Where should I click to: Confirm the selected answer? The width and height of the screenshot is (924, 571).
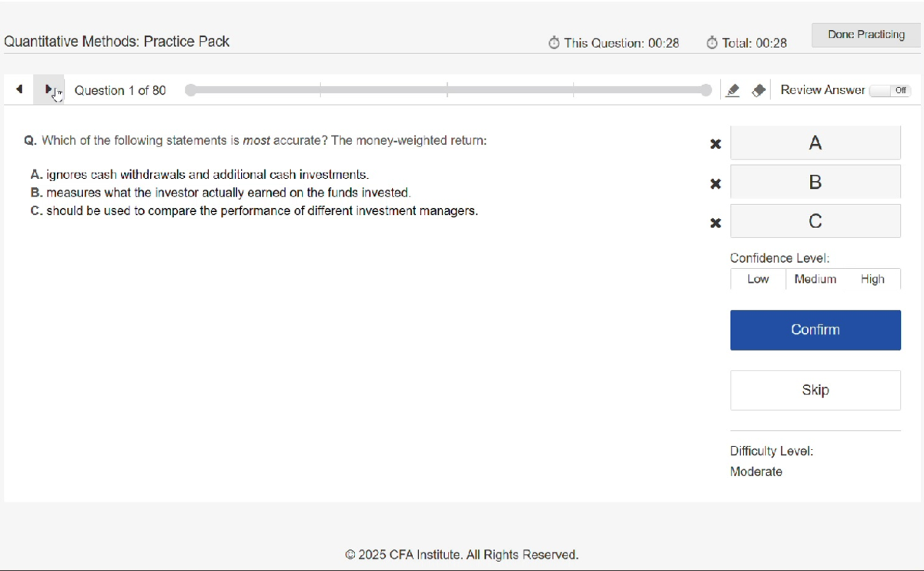point(815,330)
